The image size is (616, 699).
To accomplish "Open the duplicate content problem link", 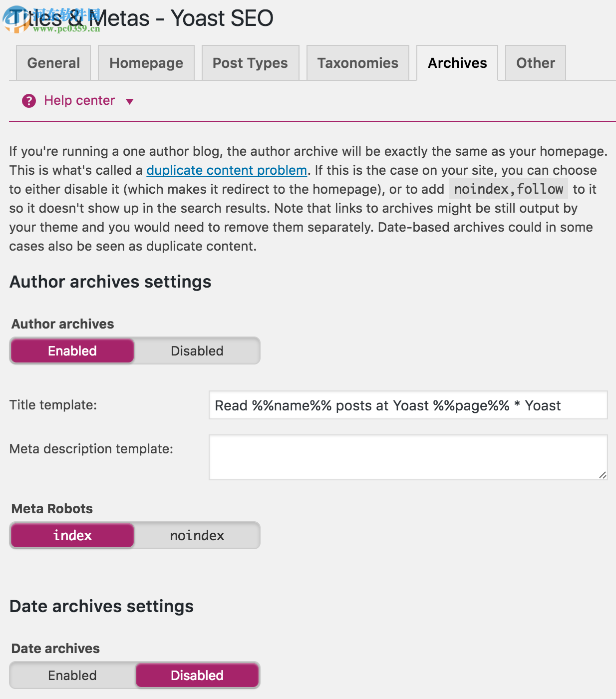I will (226, 170).
